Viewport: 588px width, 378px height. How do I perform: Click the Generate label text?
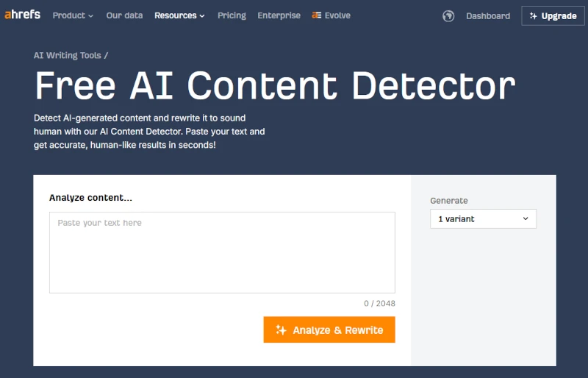(x=449, y=201)
